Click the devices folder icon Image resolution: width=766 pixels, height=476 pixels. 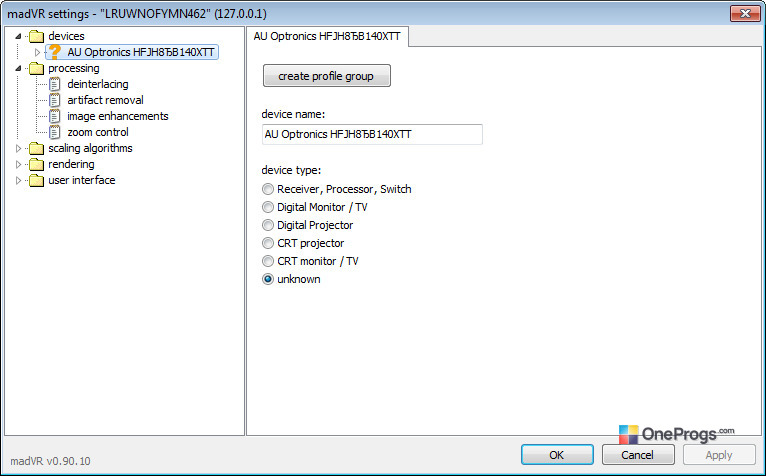pos(36,36)
